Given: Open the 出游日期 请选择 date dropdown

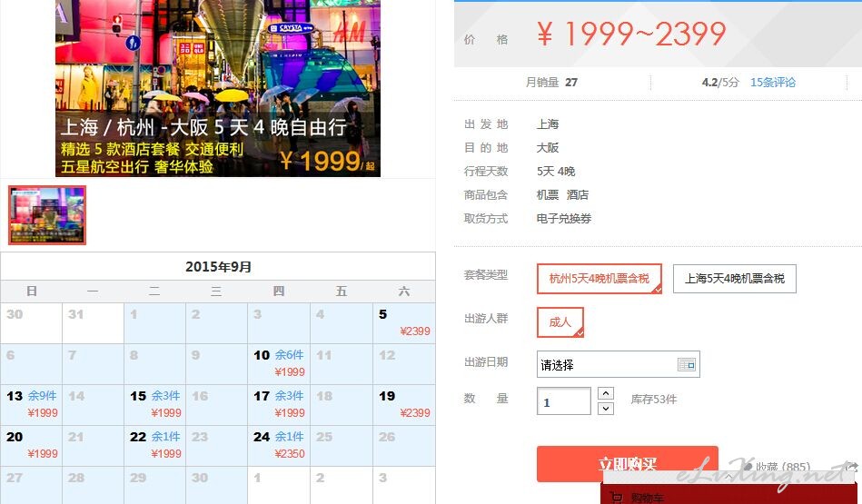Looking at the screenshot, I should point(618,364).
